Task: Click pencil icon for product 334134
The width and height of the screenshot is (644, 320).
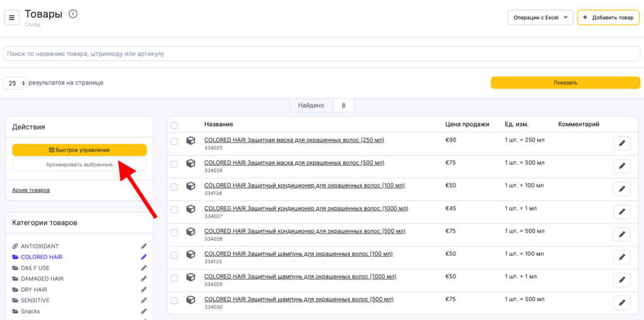Action: [621, 189]
